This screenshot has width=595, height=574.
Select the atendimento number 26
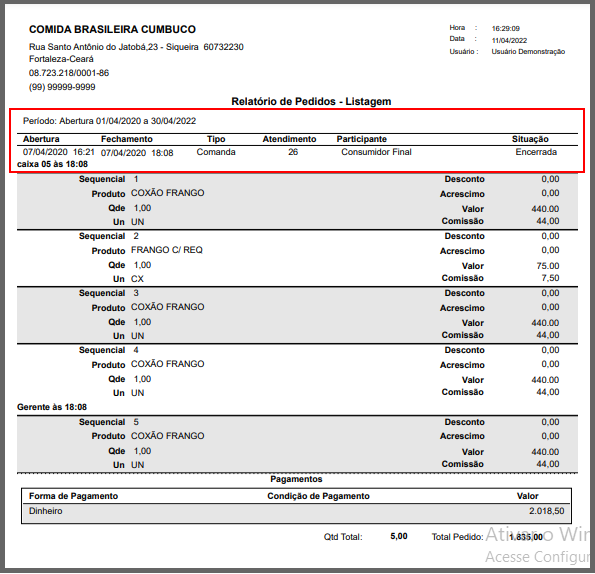coord(293,152)
